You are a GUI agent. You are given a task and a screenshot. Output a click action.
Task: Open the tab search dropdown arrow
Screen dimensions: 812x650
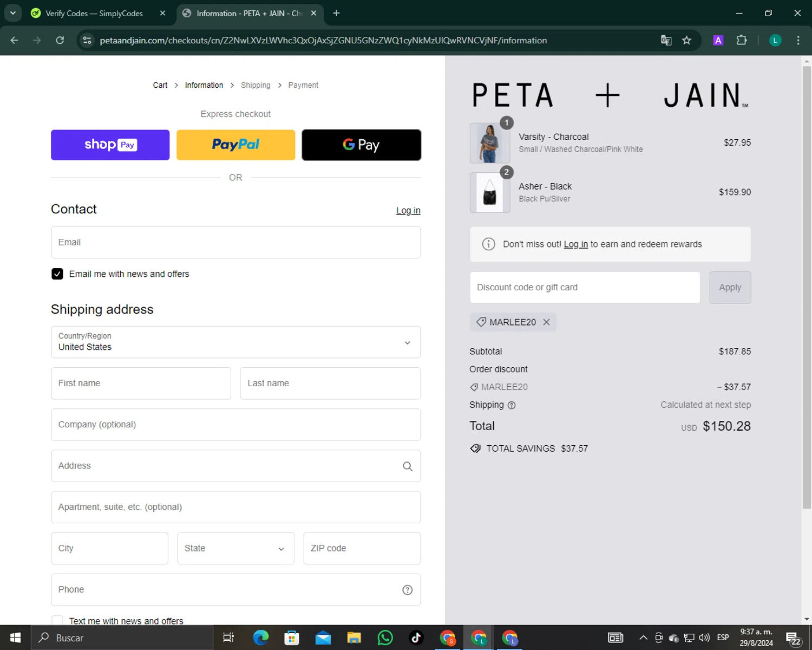pos(12,13)
